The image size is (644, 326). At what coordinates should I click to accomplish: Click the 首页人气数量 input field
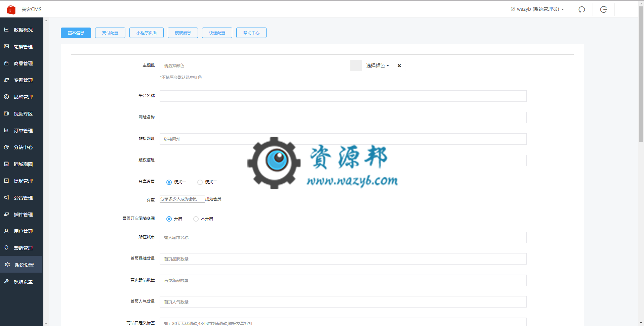click(343, 302)
